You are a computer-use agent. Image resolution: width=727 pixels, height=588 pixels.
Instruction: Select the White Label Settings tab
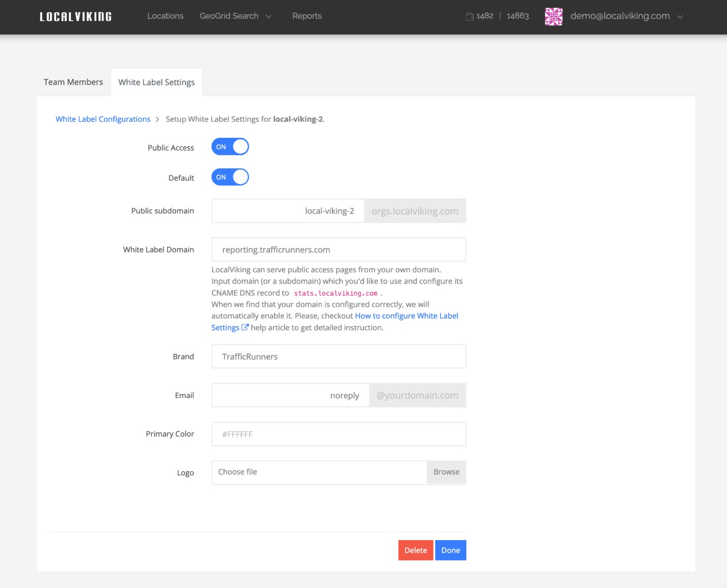point(156,82)
